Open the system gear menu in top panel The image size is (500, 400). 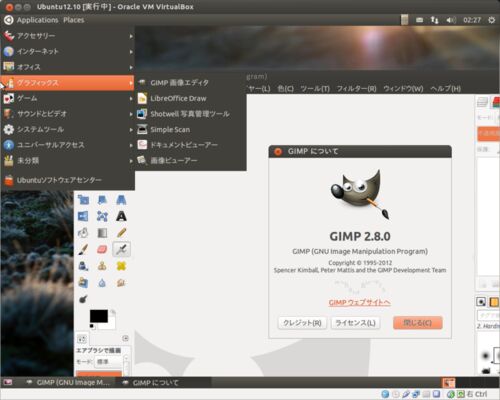pyautogui.click(x=491, y=20)
